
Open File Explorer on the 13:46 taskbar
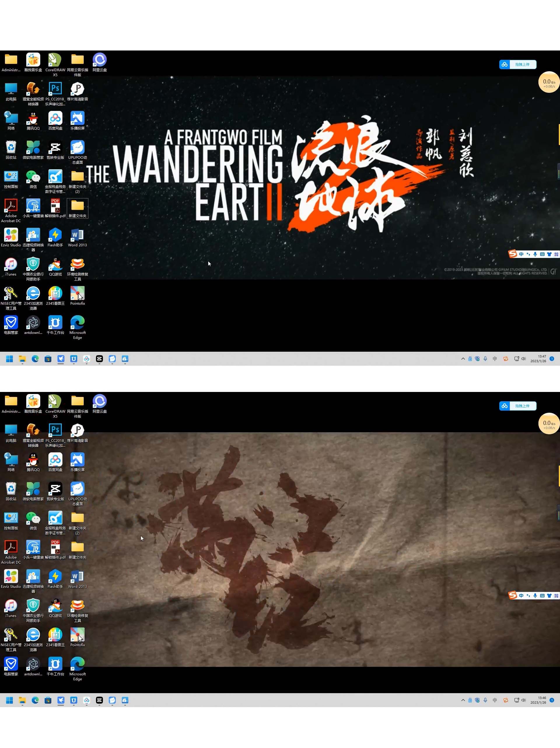(x=22, y=700)
